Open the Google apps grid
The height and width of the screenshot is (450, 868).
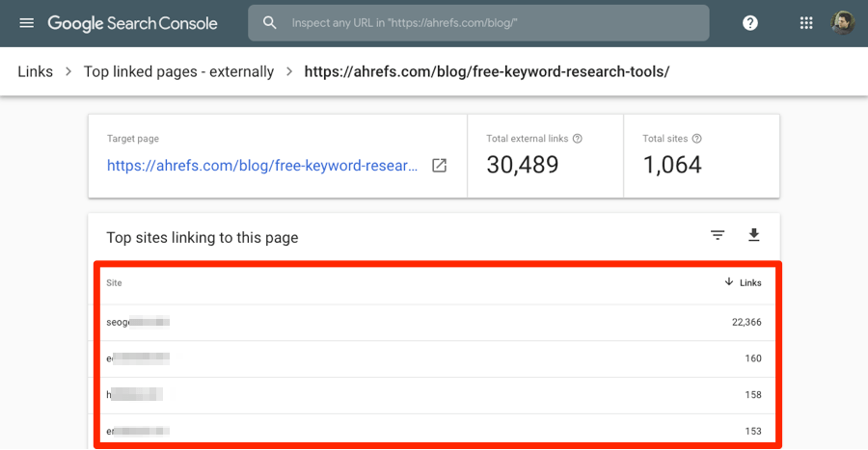[806, 23]
